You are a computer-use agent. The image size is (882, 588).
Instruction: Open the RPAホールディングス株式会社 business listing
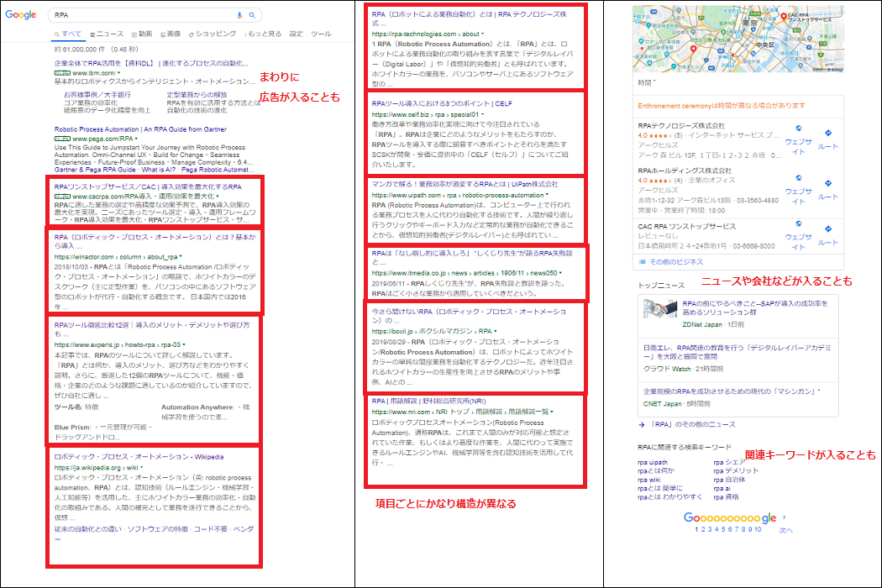(x=685, y=171)
